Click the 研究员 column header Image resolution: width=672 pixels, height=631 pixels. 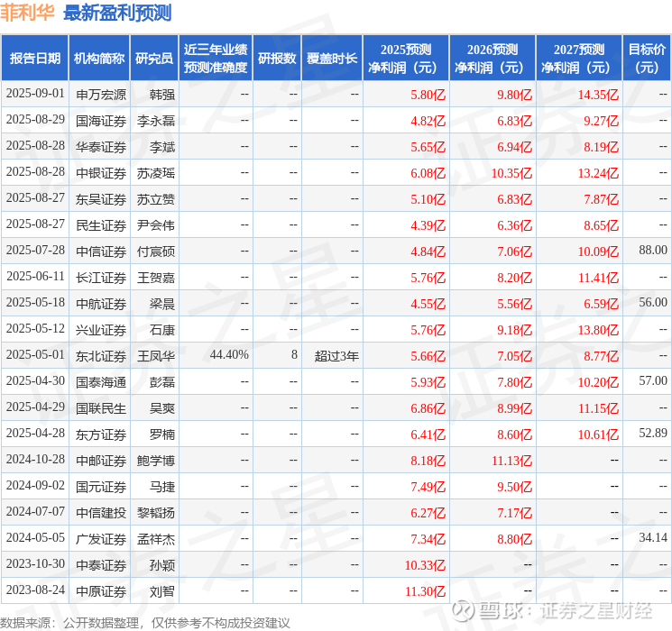pyautogui.click(x=154, y=59)
